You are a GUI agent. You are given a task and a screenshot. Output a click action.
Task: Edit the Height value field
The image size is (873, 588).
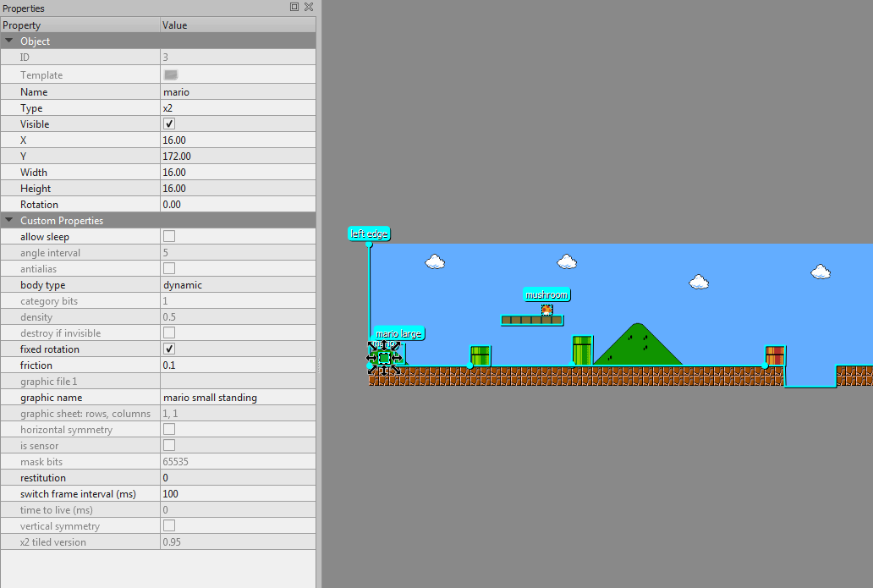pyautogui.click(x=239, y=189)
